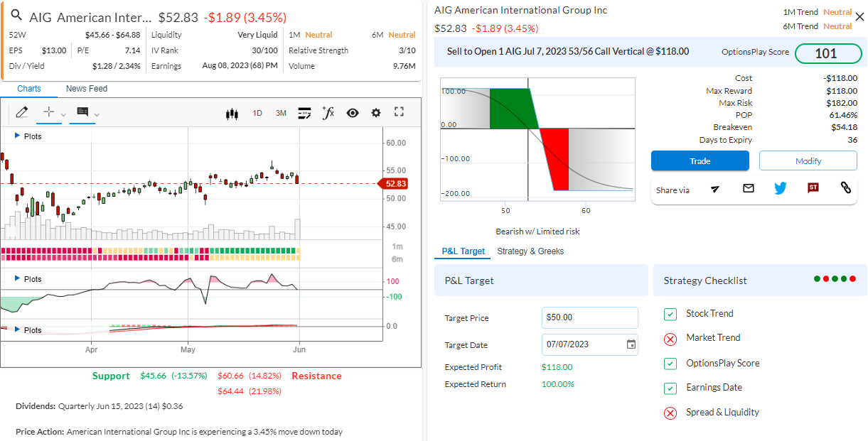The height and width of the screenshot is (441, 868).
Task: Click the chart annotation comment icon
Action: [x=82, y=112]
